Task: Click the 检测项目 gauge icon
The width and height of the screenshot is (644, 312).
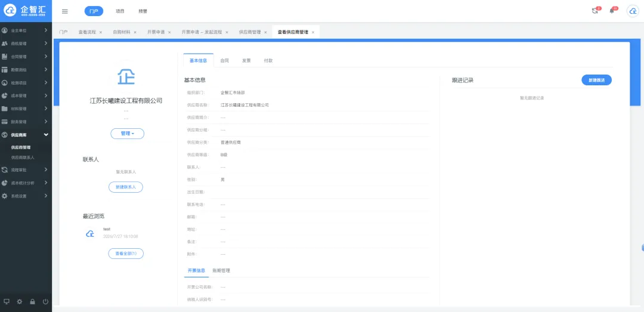Action: (5, 83)
